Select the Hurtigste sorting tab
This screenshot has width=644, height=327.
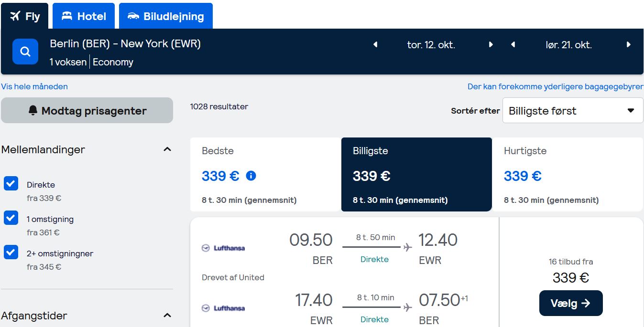click(x=568, y=175)
